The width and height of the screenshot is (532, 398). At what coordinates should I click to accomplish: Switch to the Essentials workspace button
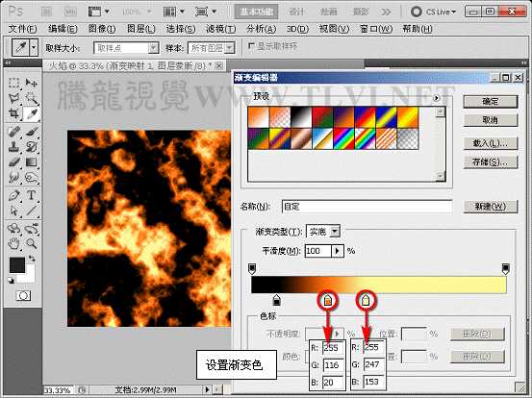click(x=257, y=12)
